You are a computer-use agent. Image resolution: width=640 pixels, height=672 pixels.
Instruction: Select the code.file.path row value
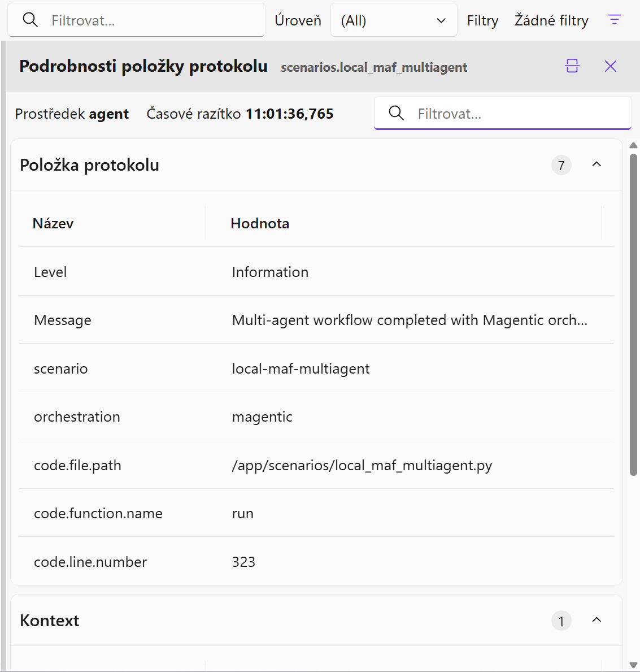[x=362, y=466]
